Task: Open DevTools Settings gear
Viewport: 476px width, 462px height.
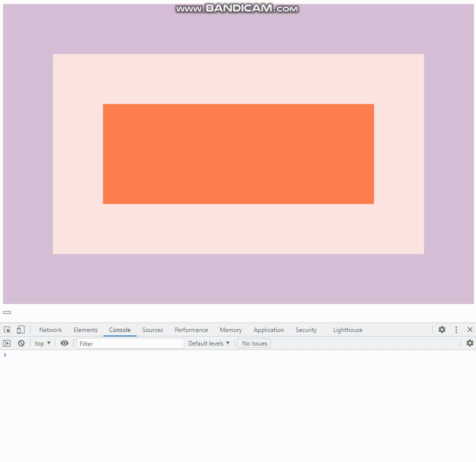Action: pos(441,330)
